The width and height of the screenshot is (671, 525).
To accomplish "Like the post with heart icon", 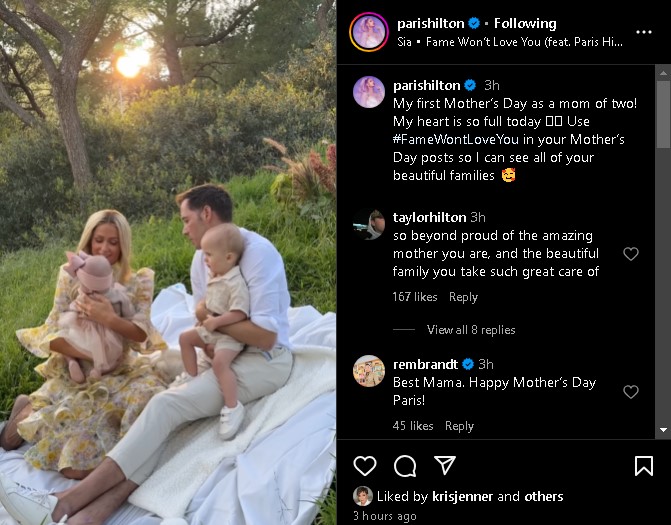I will [x=365, y=466].
